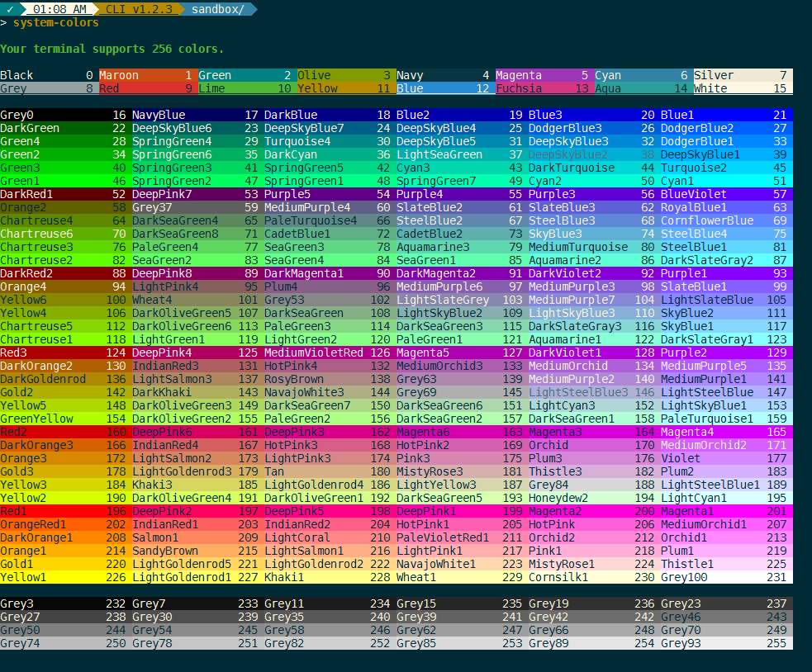
Task: Select the NavyBlue swatch numbered 17
Action: 197,116
